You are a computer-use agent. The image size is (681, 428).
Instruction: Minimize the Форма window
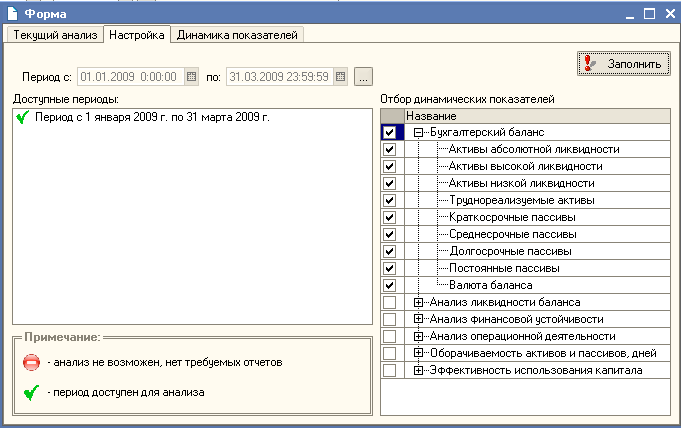[630, 15]
